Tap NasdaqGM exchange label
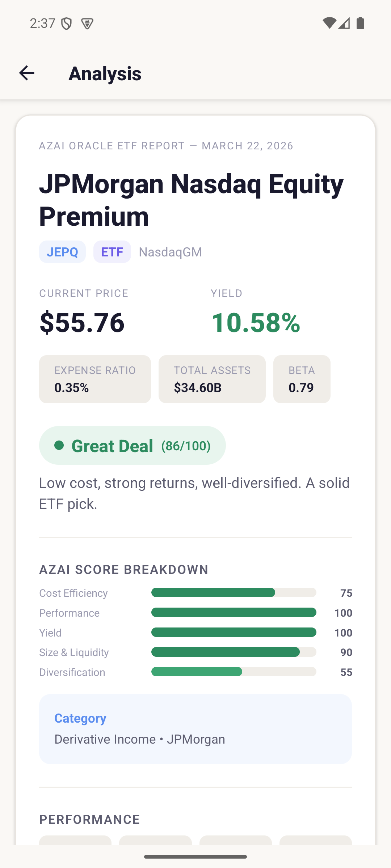 coord(170,252)
